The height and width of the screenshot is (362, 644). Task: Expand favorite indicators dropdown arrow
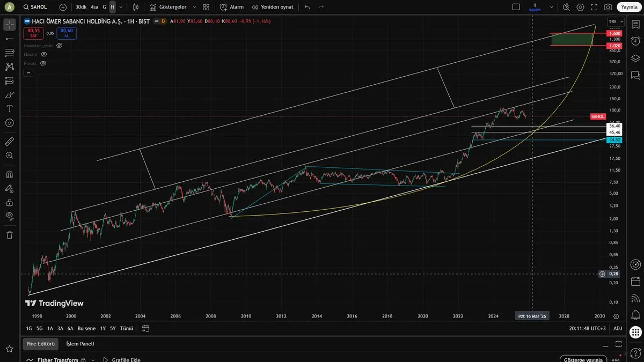click(194, 7)
